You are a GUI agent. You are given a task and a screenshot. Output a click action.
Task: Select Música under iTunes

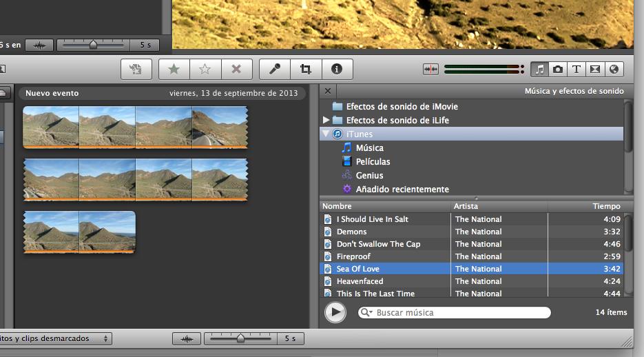tap(369, 147)
